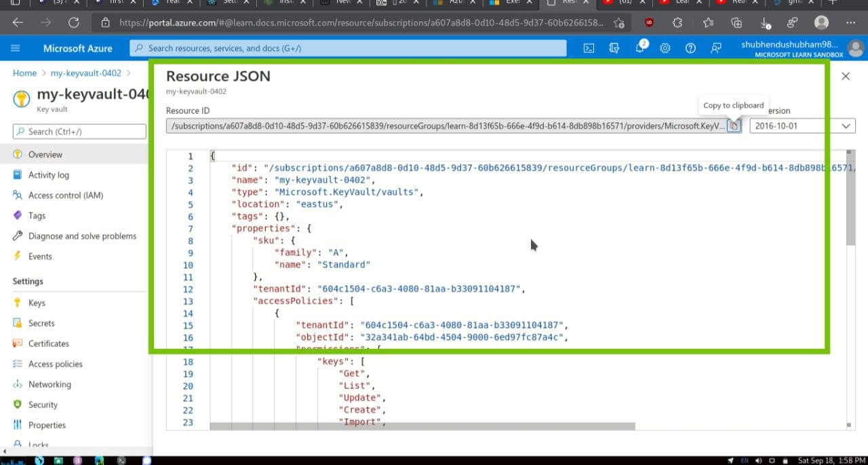Copy the Resource ID to clipboard
The width and height of the screenshot is (868, 465).
[734, 126]
